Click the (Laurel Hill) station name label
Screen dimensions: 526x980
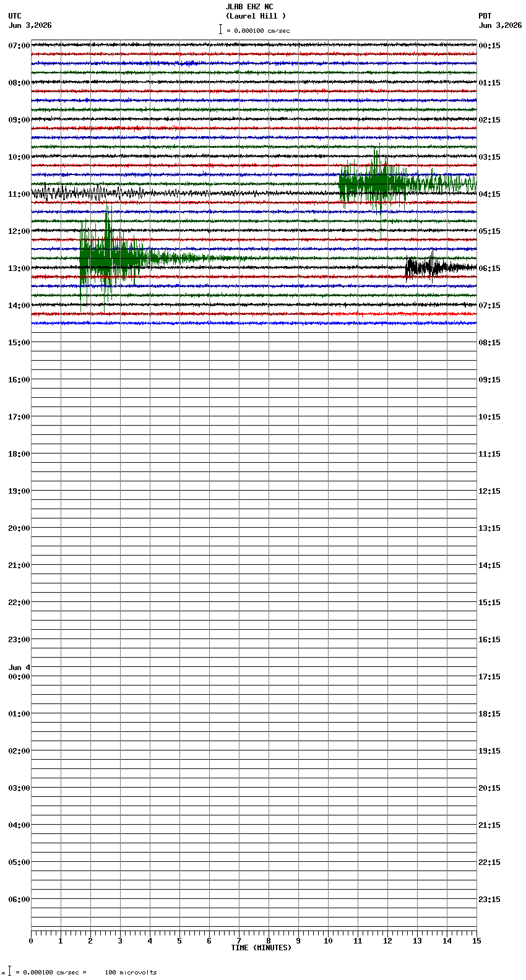(256, 16)
